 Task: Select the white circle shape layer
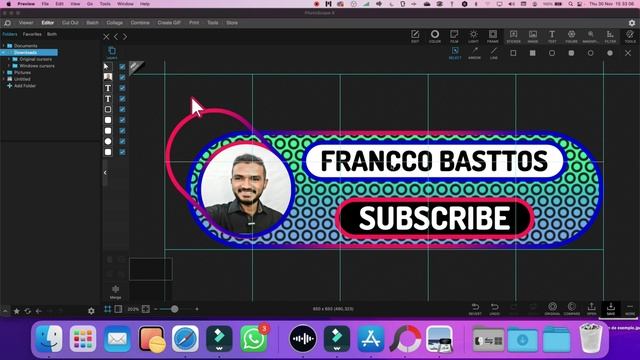click(108, 141)
